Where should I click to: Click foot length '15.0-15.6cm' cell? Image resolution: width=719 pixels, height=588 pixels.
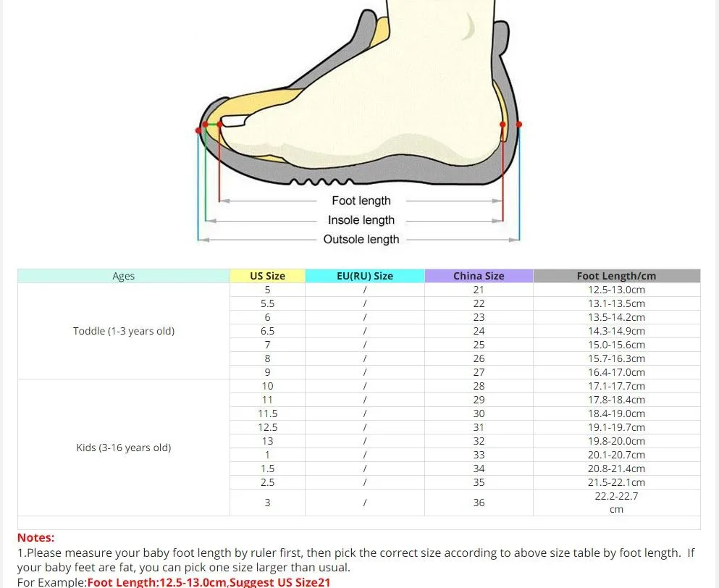616,345
